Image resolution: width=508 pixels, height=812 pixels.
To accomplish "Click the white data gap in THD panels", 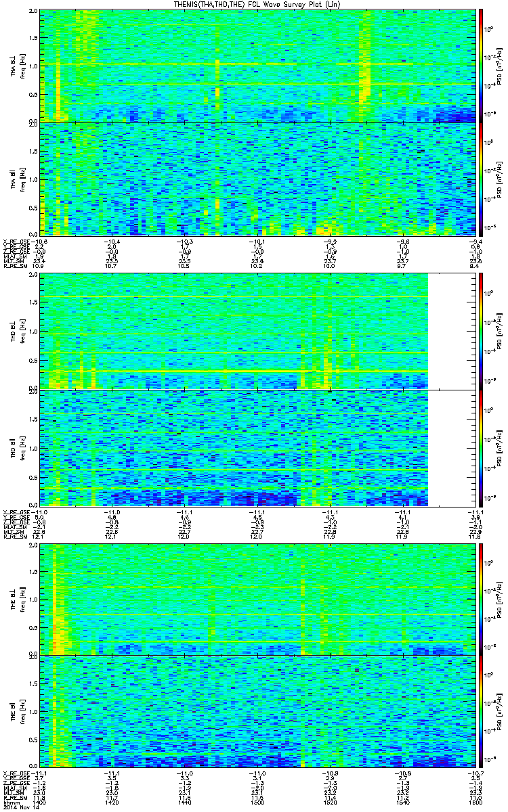I will [x=452, y=390].
